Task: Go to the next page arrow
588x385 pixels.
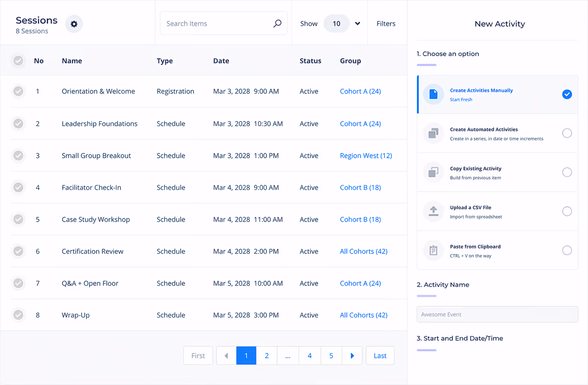Action: (352, 355)
